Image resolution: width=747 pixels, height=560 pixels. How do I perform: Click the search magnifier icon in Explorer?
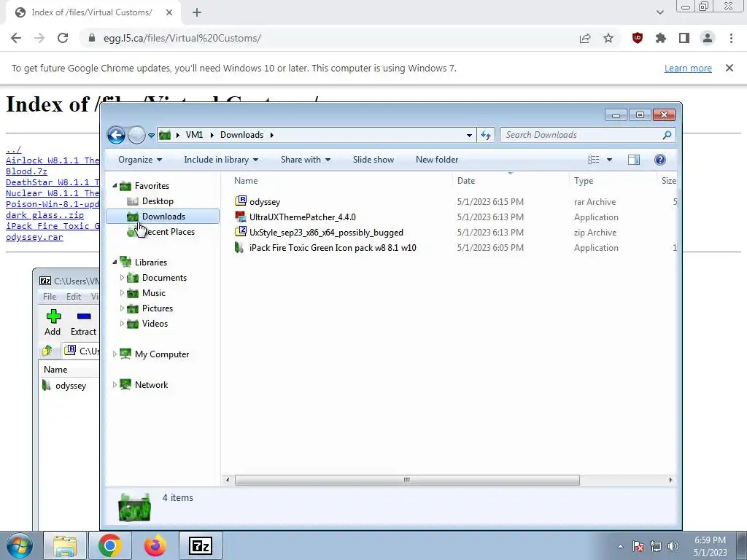(667, 135)
